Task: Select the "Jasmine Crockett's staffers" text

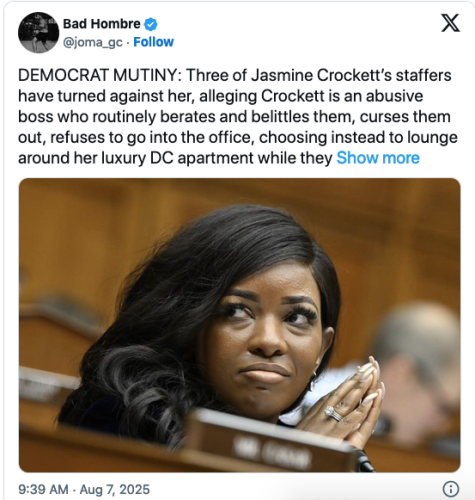Action: (x=351, y=75)
